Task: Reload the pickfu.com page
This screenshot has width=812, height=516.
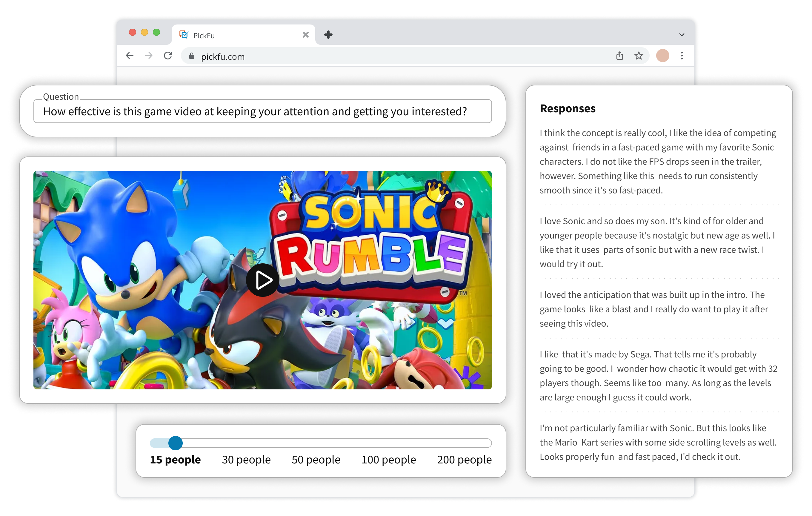Action: pyautogui.click(x=168, y=56)
